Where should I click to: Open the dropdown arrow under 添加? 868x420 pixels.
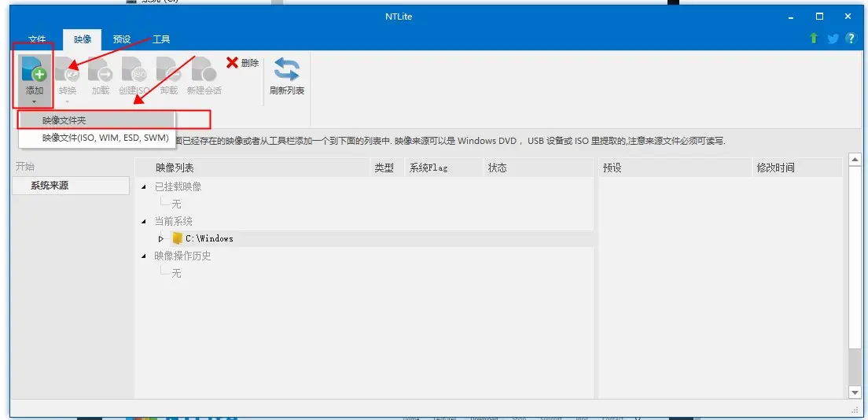pyautogui.click(x=34, y=101)
